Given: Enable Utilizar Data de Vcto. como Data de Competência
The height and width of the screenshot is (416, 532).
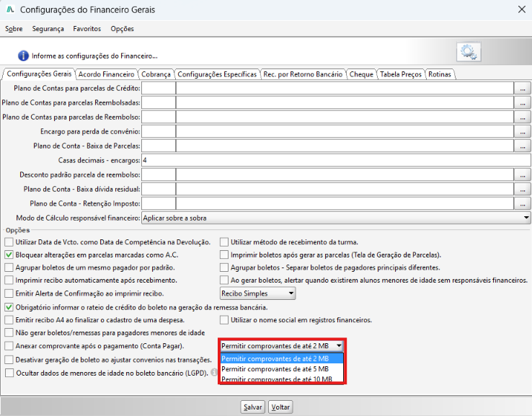Looking at the screenshot, I should [x=9, y=242].
